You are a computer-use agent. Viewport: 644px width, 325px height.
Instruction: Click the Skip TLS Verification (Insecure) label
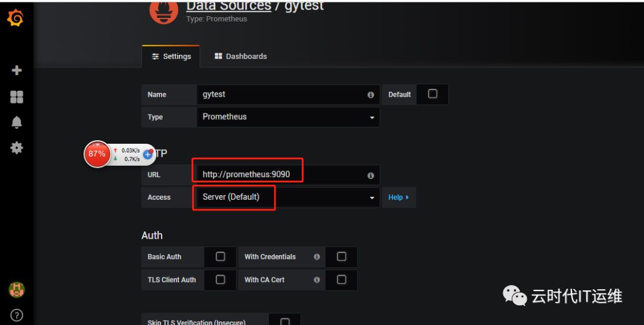(x=196, y=322)
